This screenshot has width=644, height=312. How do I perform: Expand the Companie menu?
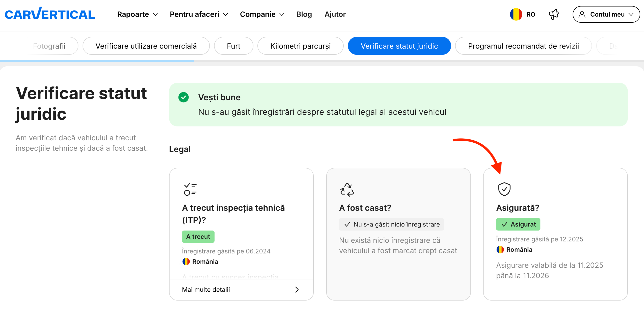262,14
